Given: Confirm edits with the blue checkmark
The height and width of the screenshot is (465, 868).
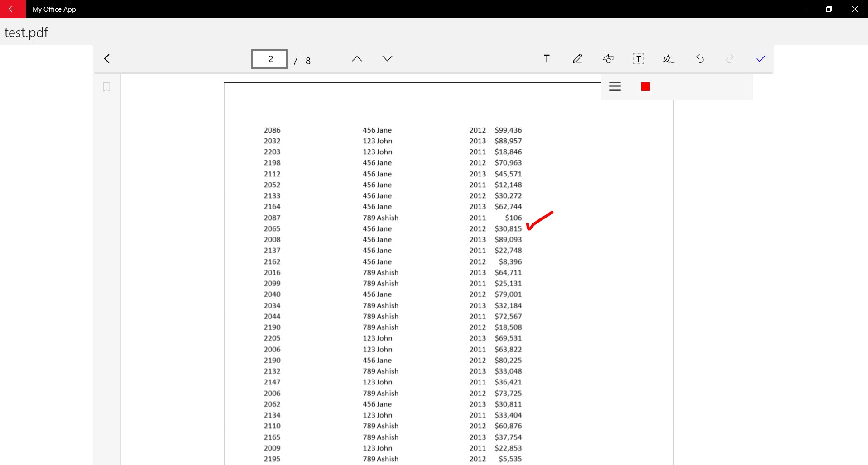Looking at the screenshot, I should 761,59.
